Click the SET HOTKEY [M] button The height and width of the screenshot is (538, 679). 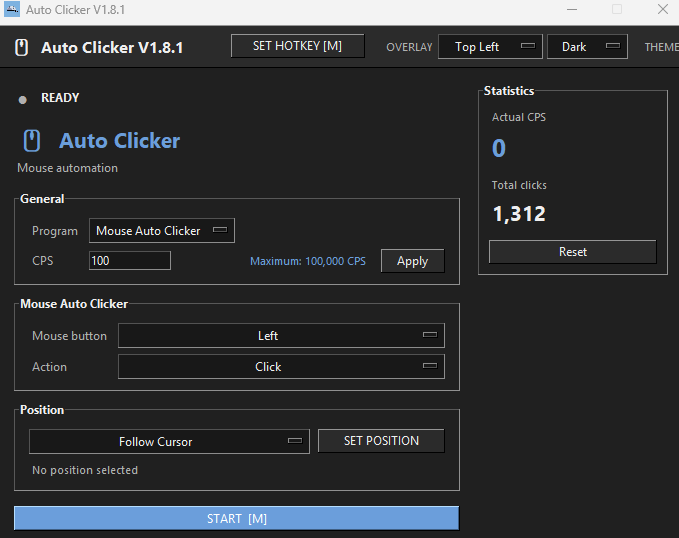(x=297, y=46)
